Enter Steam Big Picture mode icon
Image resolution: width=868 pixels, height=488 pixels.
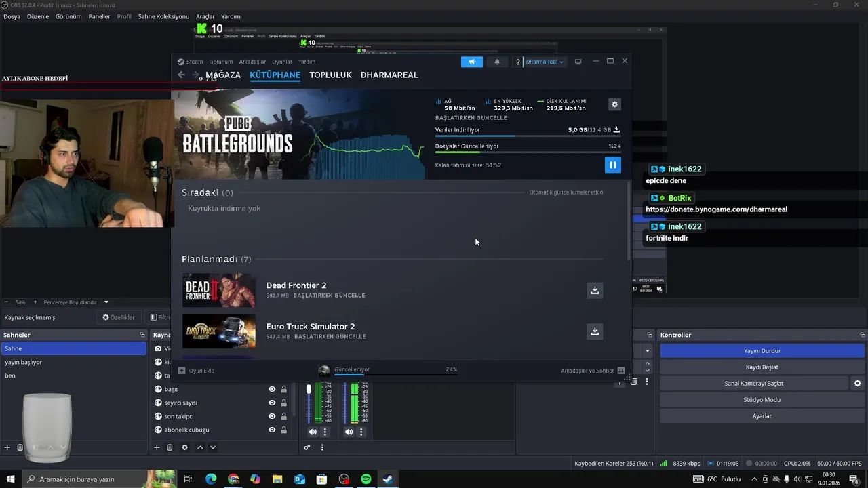click(578, 62)
